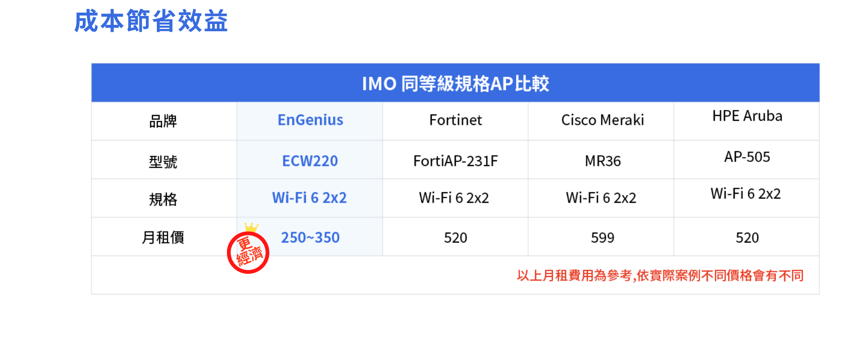Select the FortiAP-231F model cell

click(x=455, y=161)
